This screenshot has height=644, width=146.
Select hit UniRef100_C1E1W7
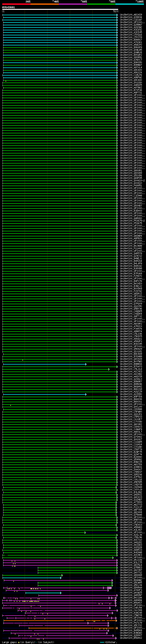coord(131,20)
